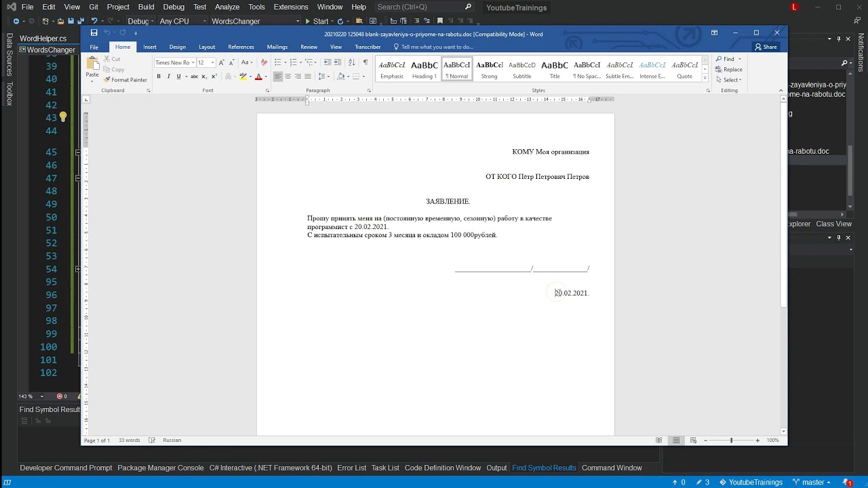Viewport: 868px width, 488px height.
Task: Click the Paste clipboard icon in Word
Action: [x=92, y=64]
